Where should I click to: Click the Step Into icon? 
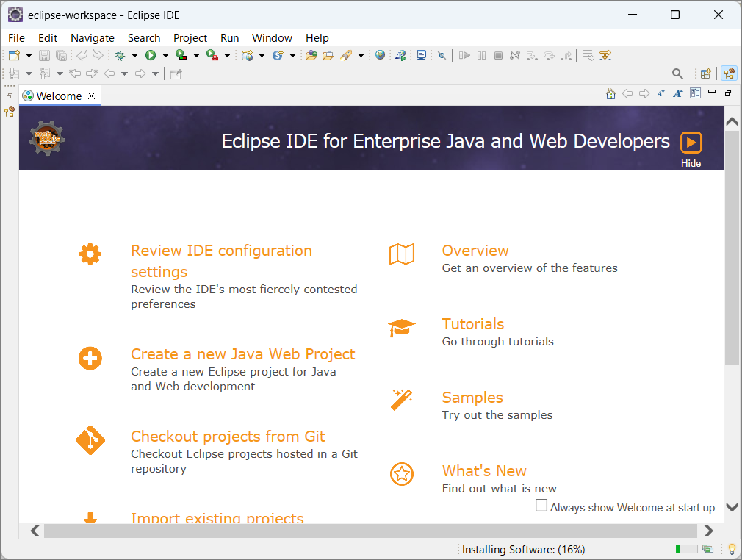tap(532, 55)
